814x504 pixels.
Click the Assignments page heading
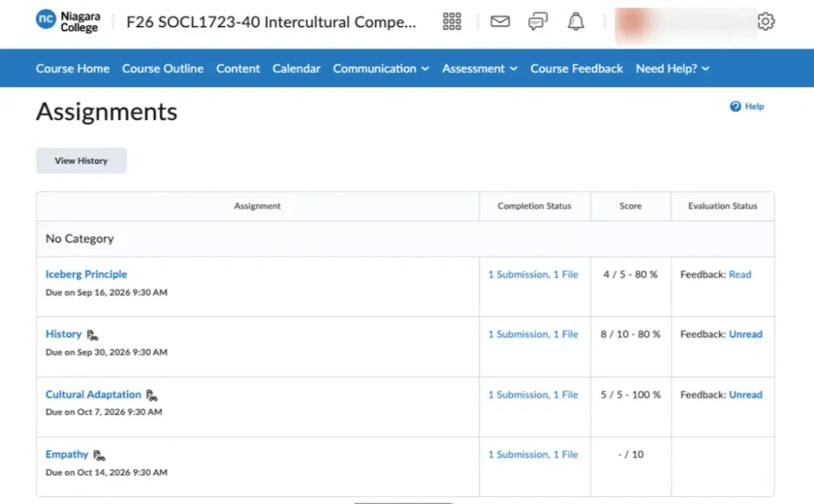point(107,111)
